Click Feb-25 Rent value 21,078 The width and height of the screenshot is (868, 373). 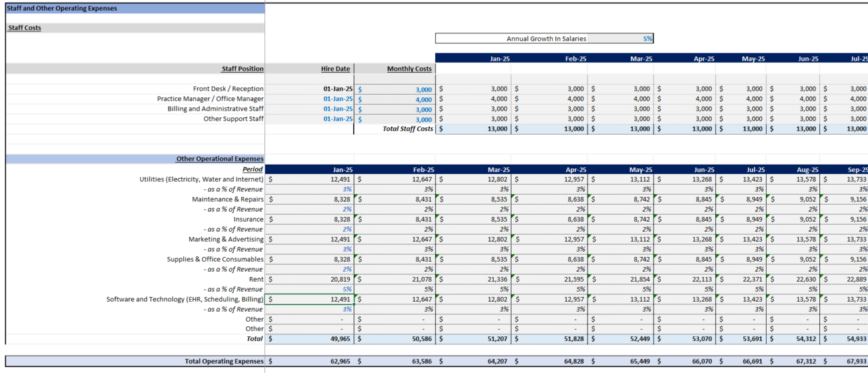tap(395, 279)
